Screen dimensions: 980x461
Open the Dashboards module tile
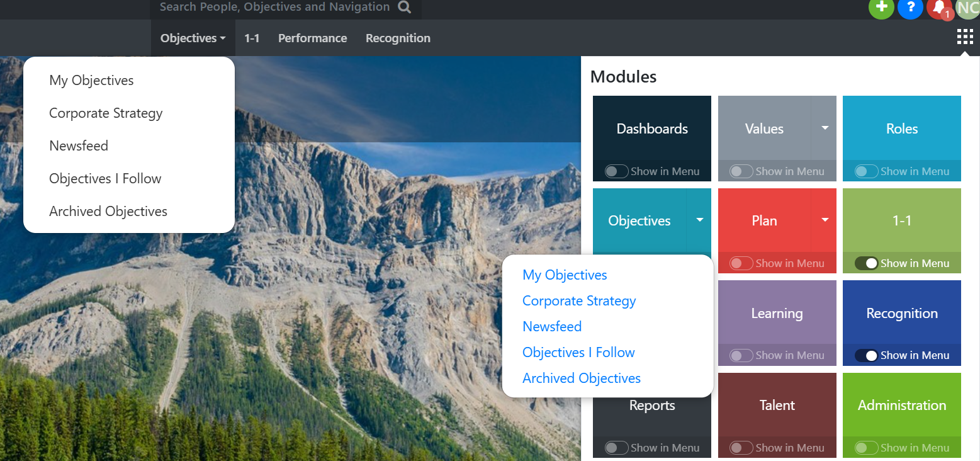click(x=651, y=128)
